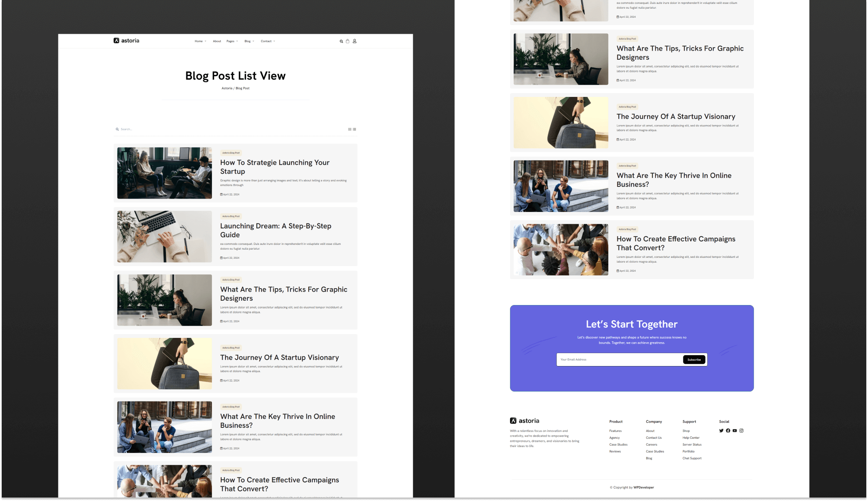Open Help Center link in footer
This screenshot has height=501, width=868.
pos(691,438)
